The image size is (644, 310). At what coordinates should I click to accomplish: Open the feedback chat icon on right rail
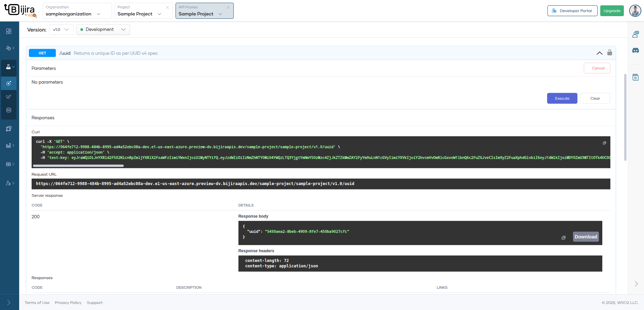(636, 34)
